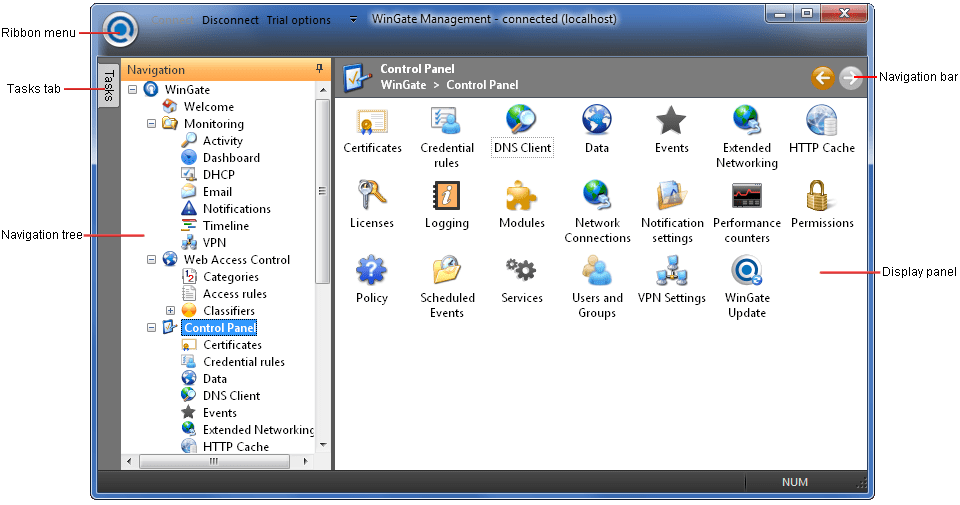Expand the Classifiers tree node
The image size is (960, 505).
tap(170, 310)
